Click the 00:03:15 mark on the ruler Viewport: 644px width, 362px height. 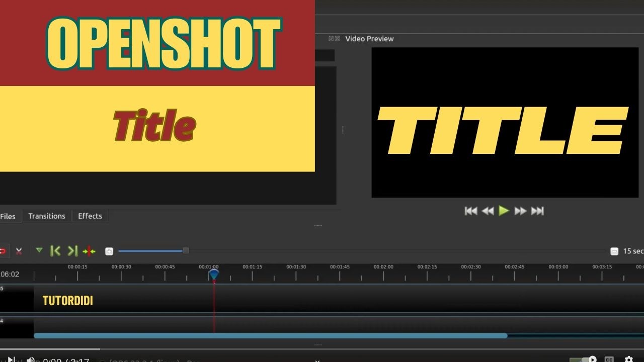602,267
